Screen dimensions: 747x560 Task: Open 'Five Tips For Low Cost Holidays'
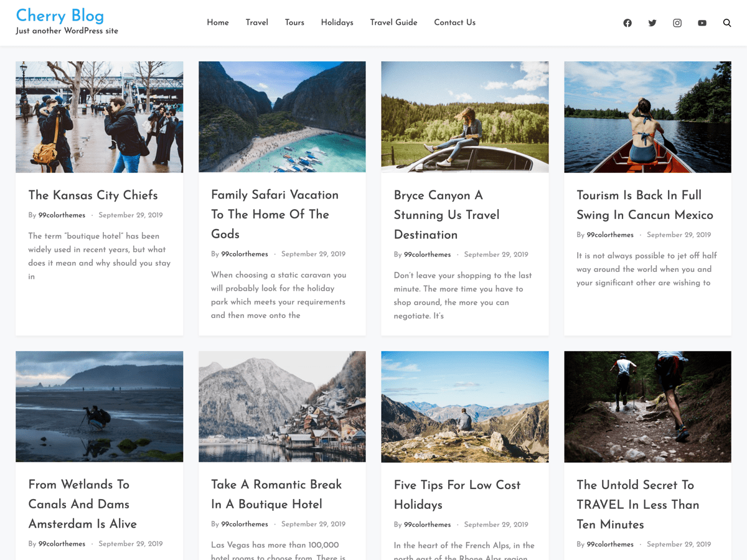[457, 495]
